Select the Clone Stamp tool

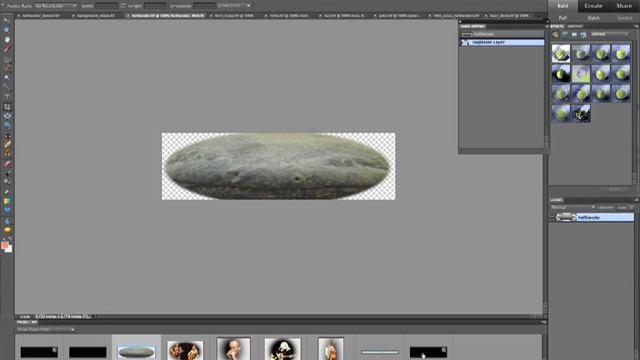[7, 154]
